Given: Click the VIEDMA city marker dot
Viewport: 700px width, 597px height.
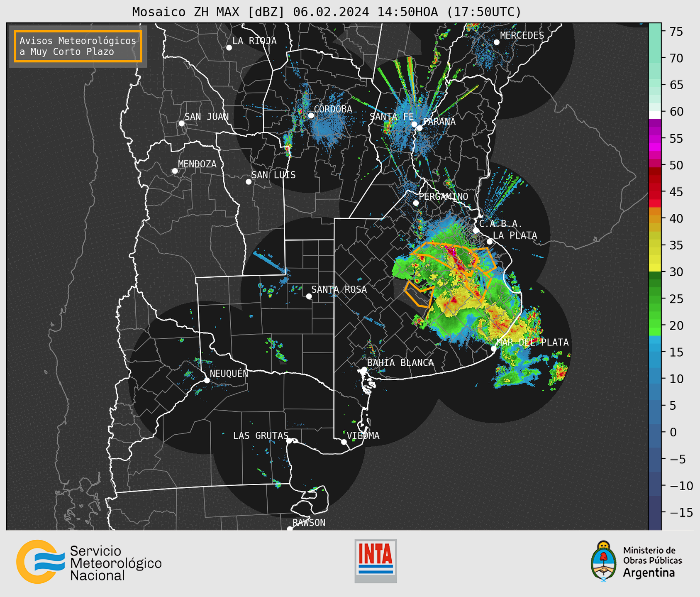Looking at the screenshot, I should coord(344,442).
